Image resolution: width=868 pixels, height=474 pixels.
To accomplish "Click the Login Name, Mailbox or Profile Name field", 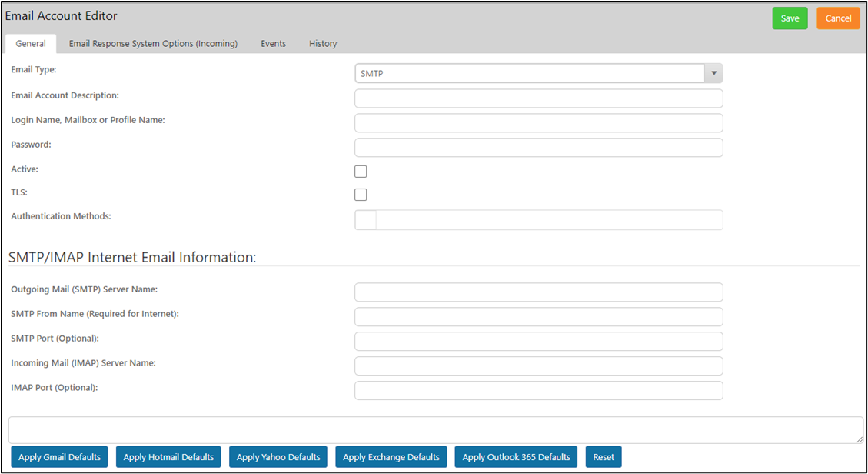I will [539, 123].
